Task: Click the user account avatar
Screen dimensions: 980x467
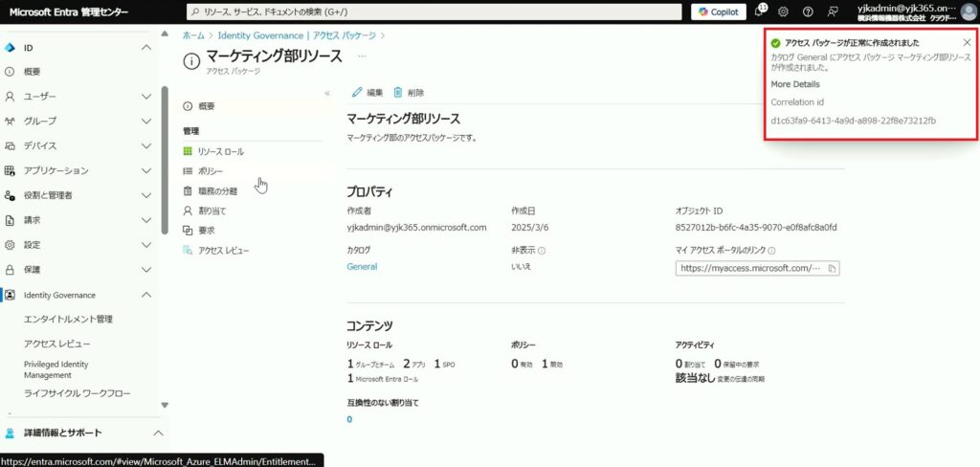Action: point(969,11)
